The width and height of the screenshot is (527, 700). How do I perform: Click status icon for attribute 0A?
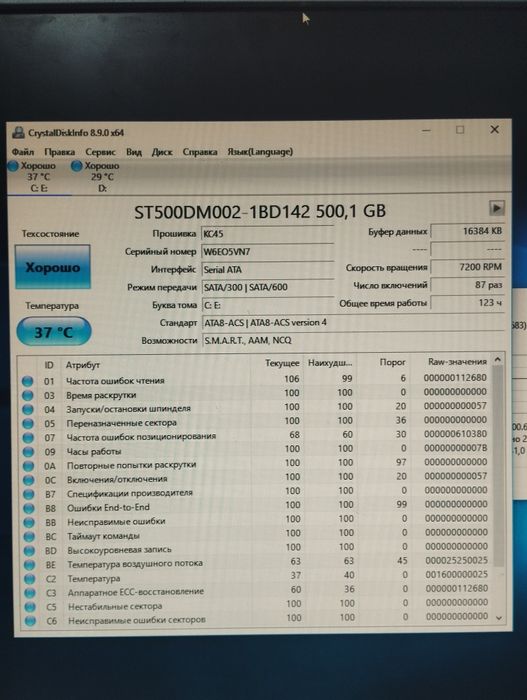point(28,466)
